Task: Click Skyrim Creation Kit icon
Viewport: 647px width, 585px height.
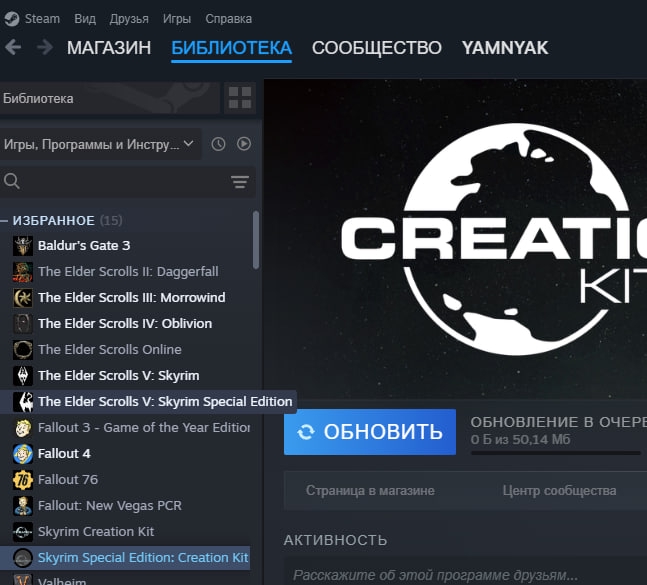Action: pyautogui.click(x=23, y=532)
